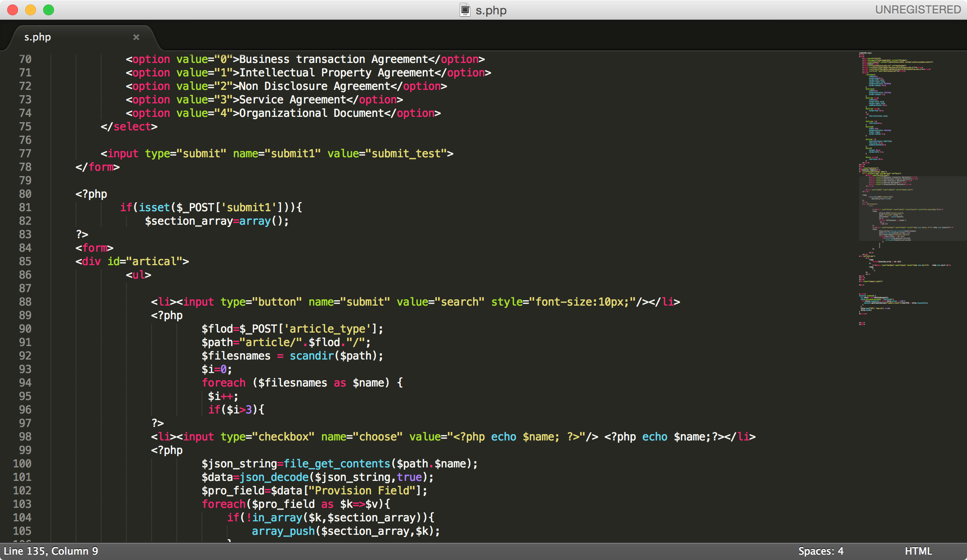
Task: Click the s.php file icon in title bar
Action: [x=465, y=10]
